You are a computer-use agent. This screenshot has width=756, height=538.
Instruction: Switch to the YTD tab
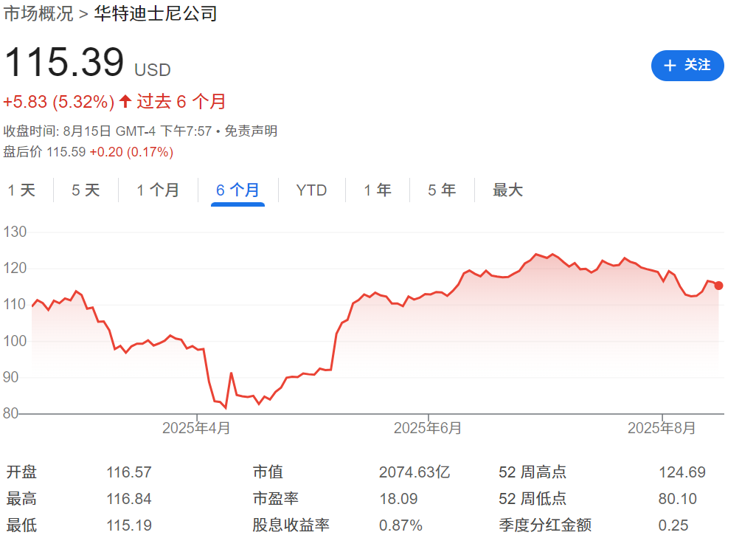[311, 190]
